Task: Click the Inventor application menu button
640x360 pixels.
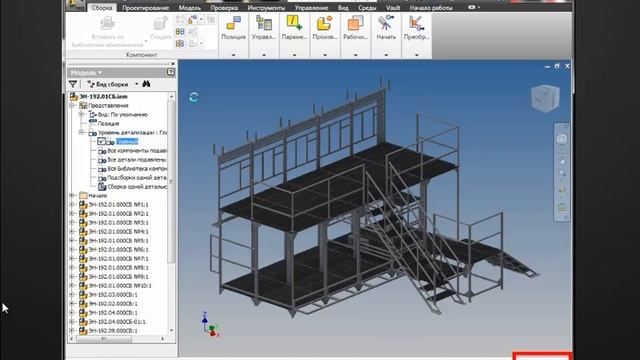Action: click(x=76, y=5)
